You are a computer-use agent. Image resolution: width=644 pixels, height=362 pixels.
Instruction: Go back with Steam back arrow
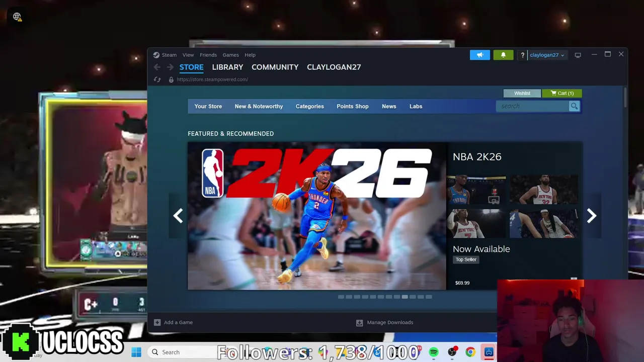157,67
